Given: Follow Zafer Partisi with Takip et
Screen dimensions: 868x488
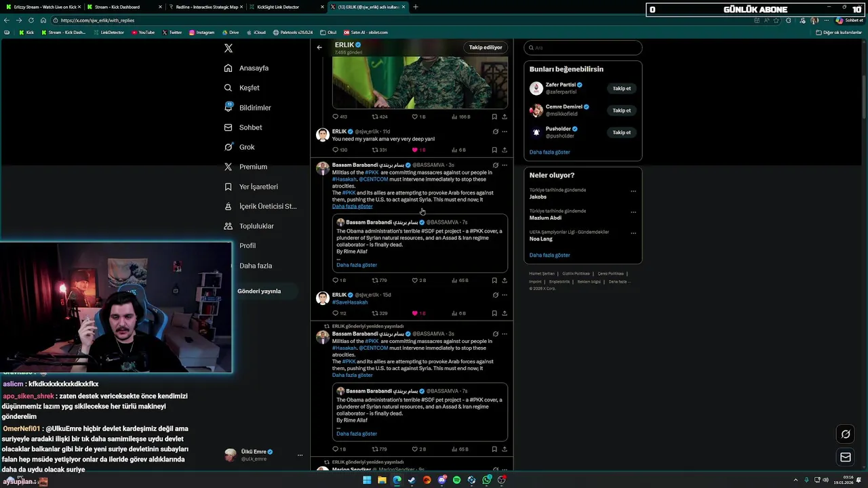Looking at the screenshot, I should [x=622, y=88].
